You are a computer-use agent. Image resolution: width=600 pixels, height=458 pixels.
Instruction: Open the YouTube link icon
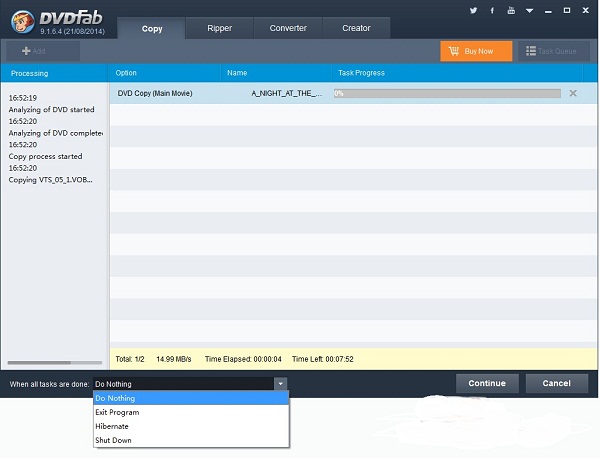(x=511, y=10)
